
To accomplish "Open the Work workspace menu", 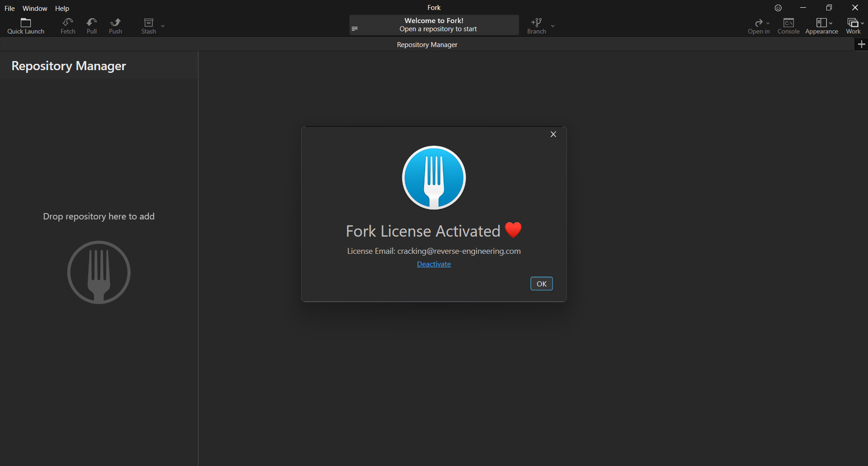I will coord(854,26).
